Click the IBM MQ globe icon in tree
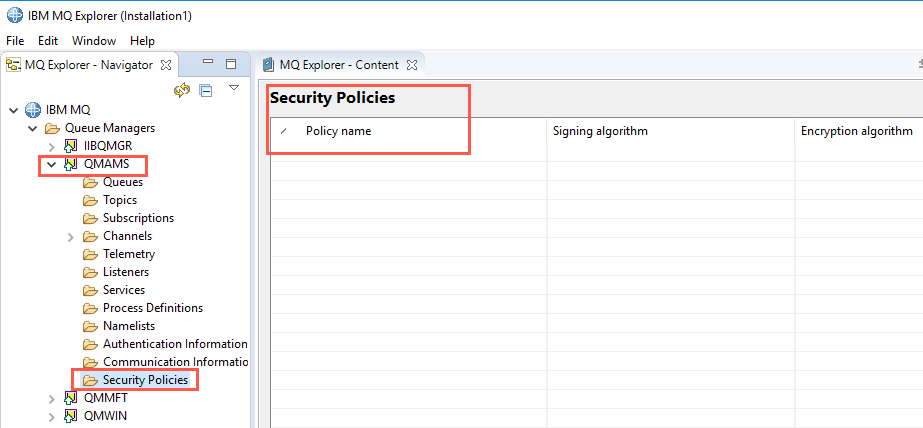 coord(32,110)
